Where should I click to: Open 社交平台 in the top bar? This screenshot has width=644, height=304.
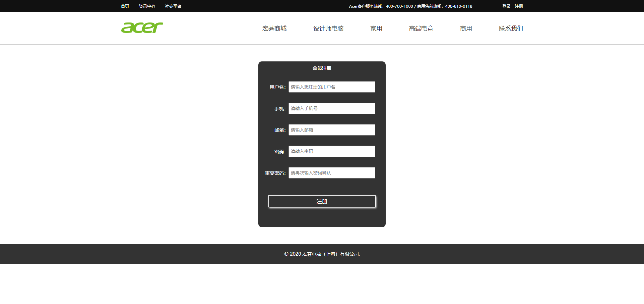[173, 6]
